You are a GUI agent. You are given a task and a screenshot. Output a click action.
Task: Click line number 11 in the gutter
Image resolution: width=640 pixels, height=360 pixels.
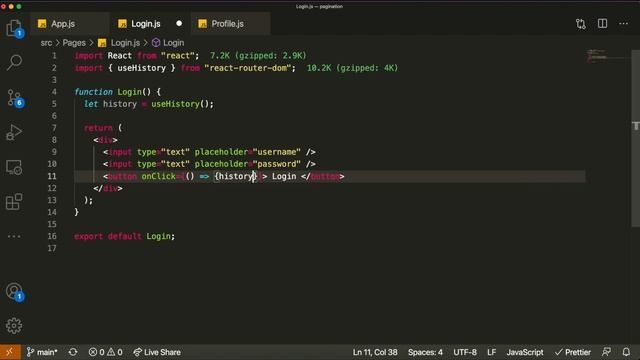tap(52, 176)
